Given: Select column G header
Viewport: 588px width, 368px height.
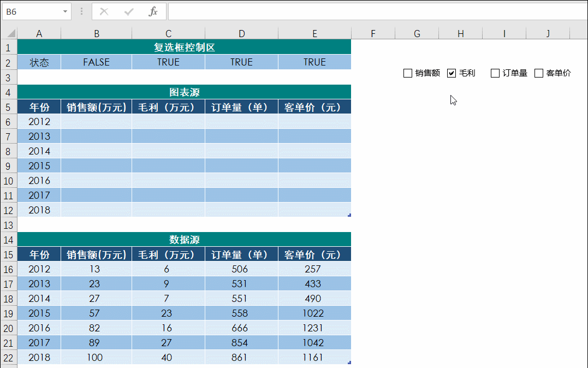Looking at the screenshot, I should click(417, 34).
